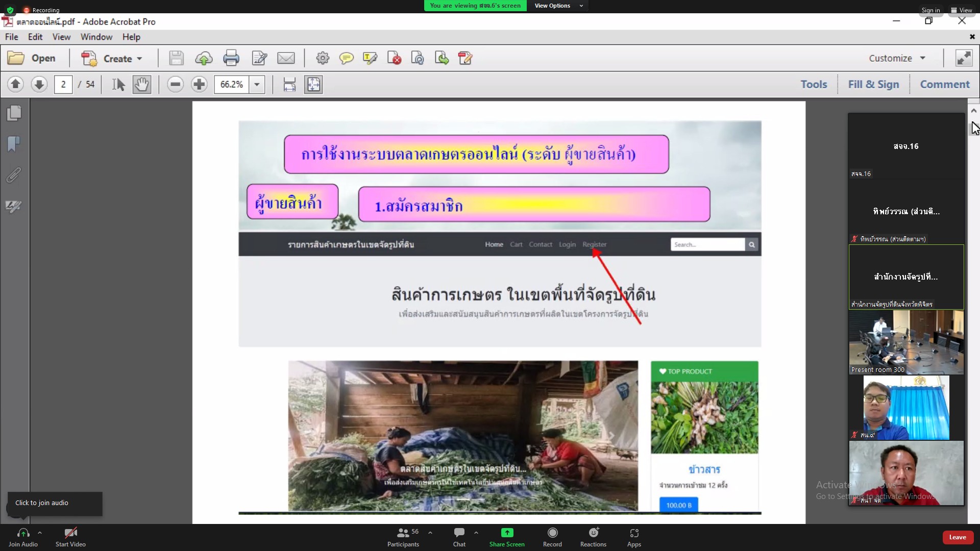Viewport: 980px width, 551px height.
Task: Click the fit full page icon
Action: point(313,84)
